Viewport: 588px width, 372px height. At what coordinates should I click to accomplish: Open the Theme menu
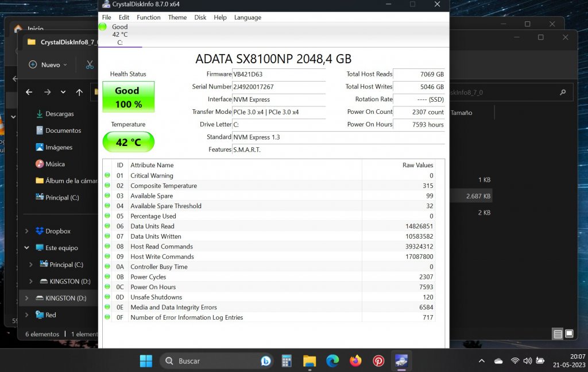(x=177, y=17)
